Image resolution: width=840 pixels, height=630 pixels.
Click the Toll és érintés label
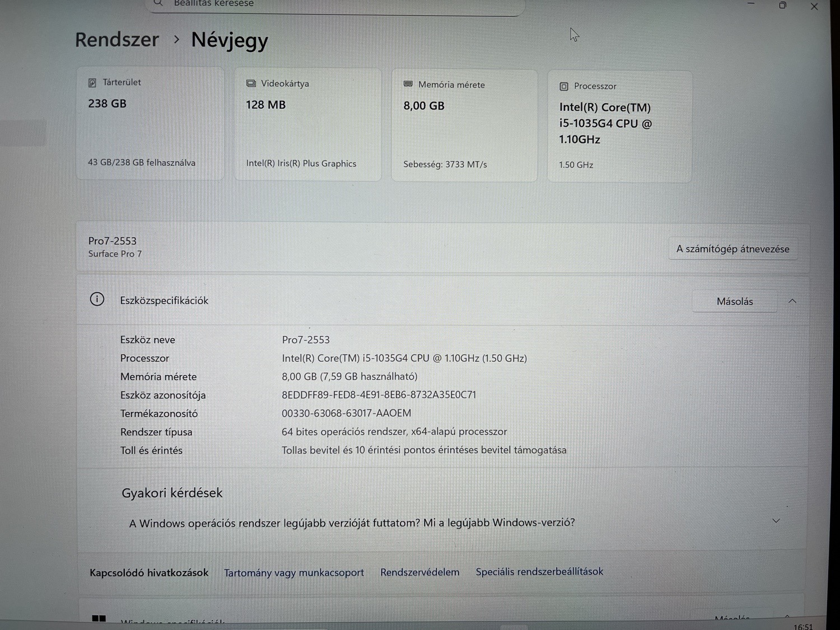(151, 450)
